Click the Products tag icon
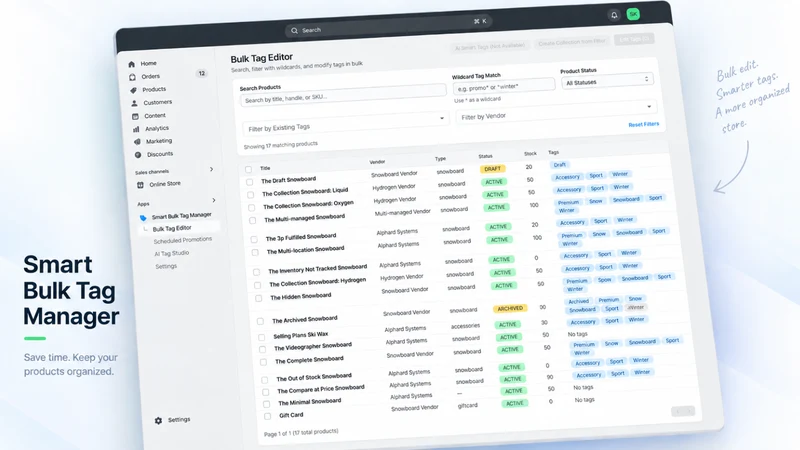The width and height of the screenshot is (800, 450). pos(134,90)
